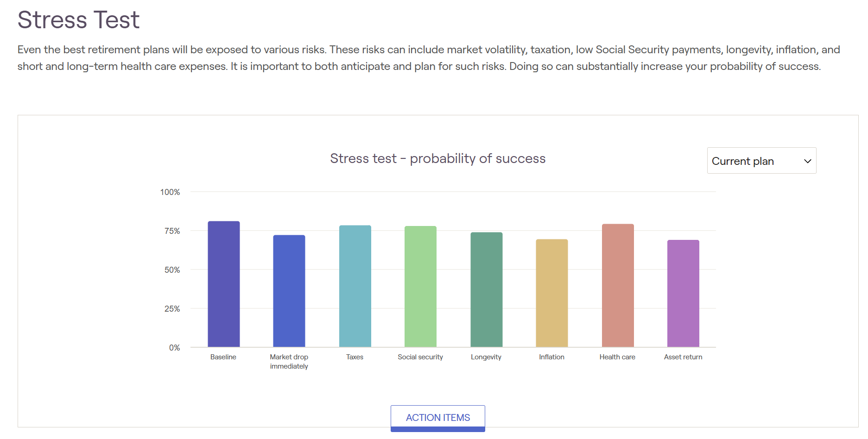
Task: Click the ACTION ITEMS button
Action: click(438, 418)
